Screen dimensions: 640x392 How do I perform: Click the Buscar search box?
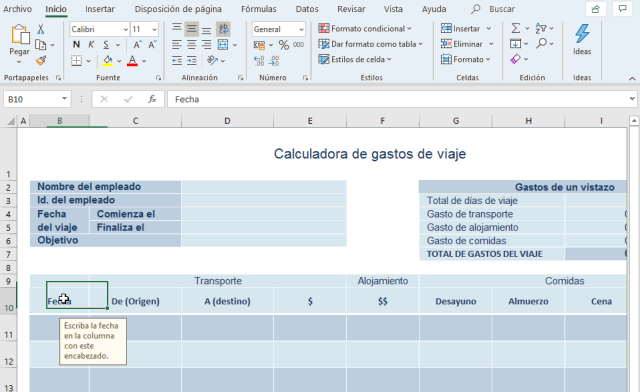[493, 9]
